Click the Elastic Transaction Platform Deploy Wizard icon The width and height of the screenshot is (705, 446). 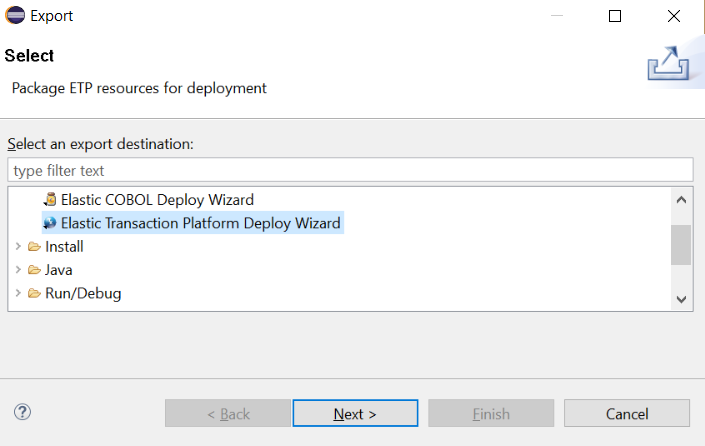pyautogui.click(x=50, y=223)
